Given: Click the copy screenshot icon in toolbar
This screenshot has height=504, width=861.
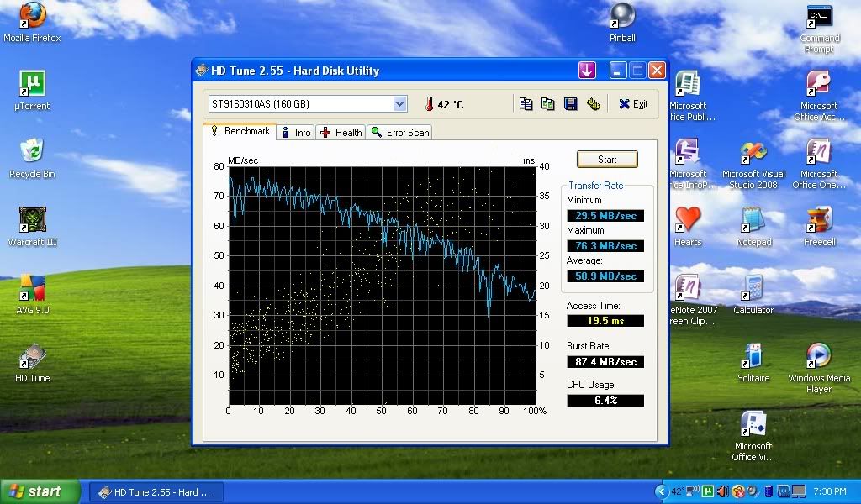Looking at the screenshot, I should [547, 104].
